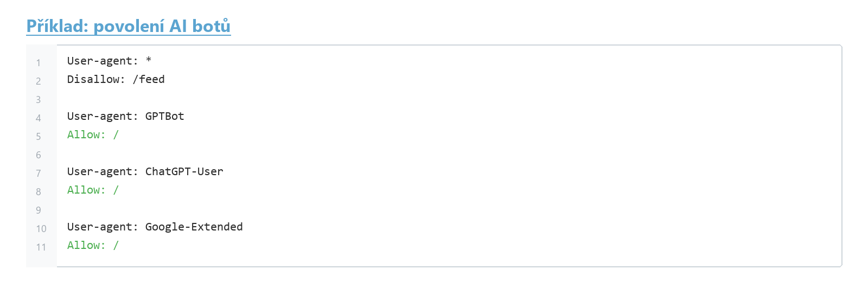Click line number 2 in gutter

pos(39,81)
